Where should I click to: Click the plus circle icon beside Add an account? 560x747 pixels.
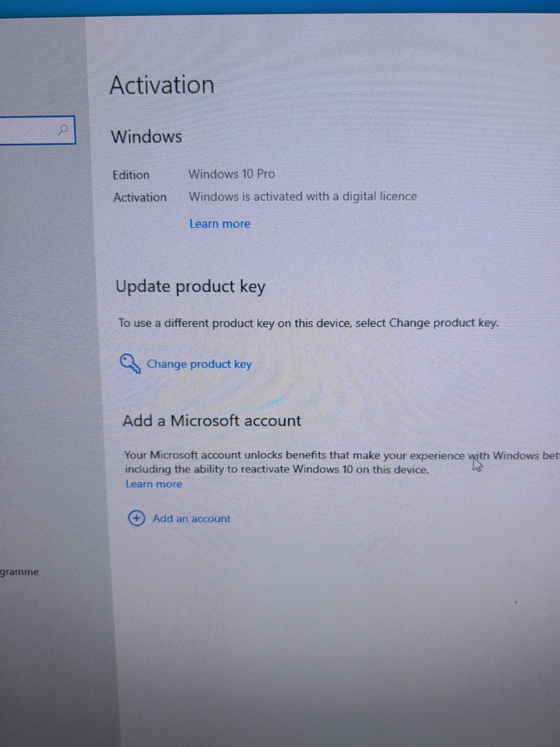pyautogui.click(x=136, y=518)
